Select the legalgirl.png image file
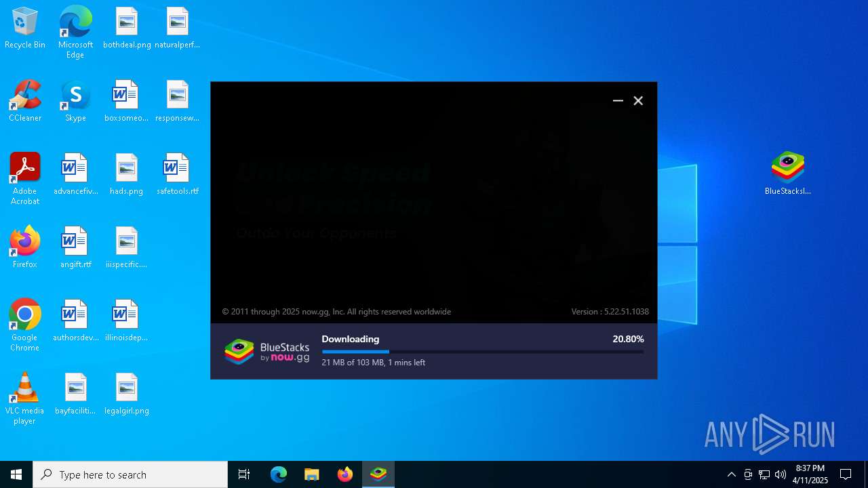This screenshot has width=868, height=488. pyautogui.click(x=126, y=394)
